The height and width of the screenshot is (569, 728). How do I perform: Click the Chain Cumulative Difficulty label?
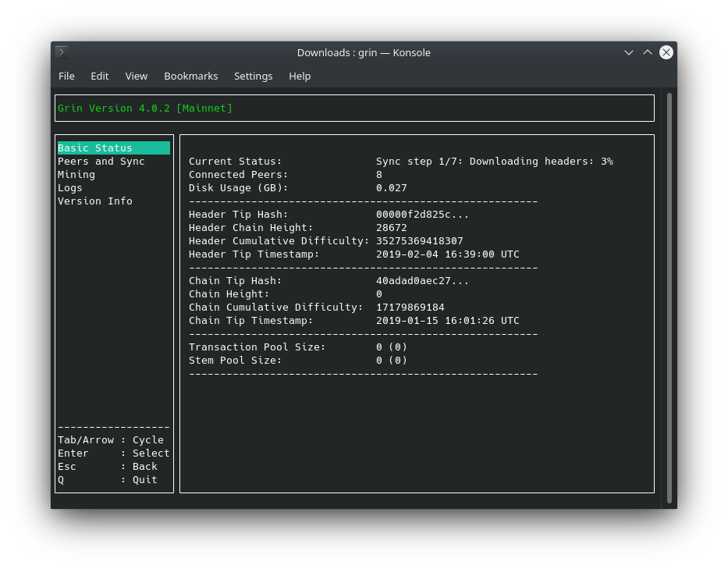coord(275,308)
